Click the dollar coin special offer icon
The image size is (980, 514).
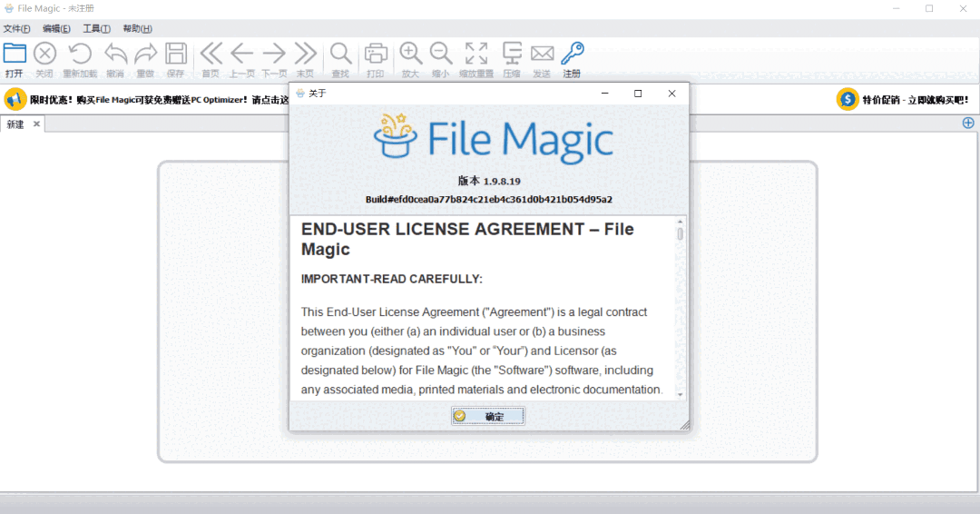848,99
